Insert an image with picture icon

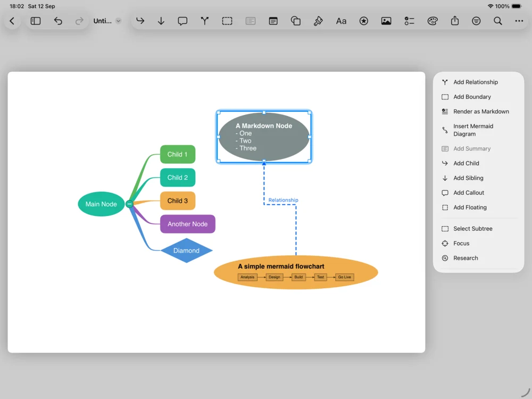coord(386,21)
